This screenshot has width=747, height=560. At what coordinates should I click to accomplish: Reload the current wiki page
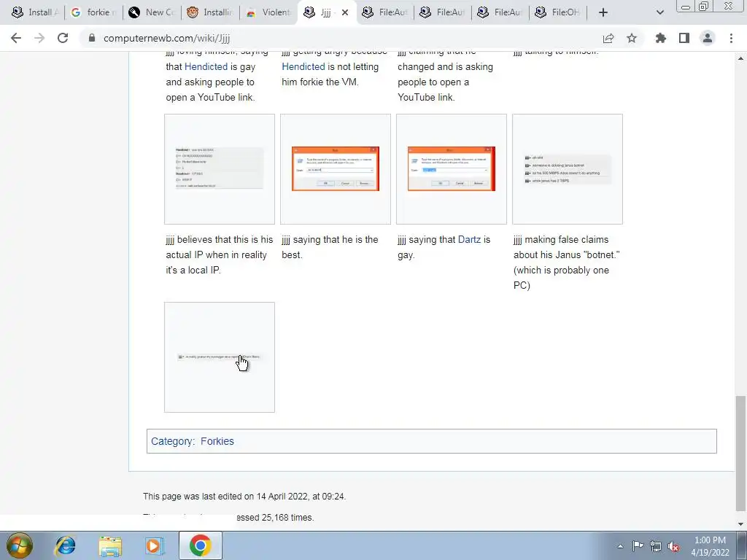pyautogui.click(x=63, y=38)
